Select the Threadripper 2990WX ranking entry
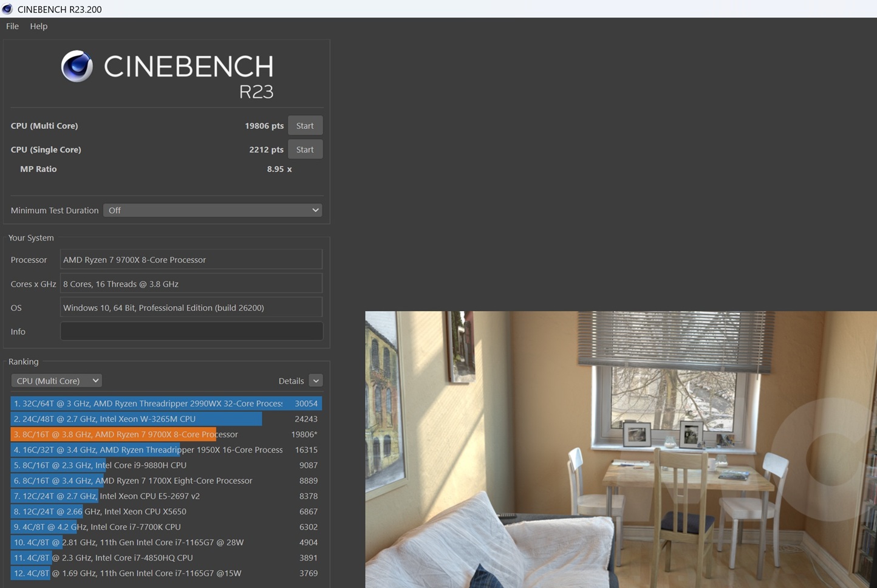This screenshot has height=588, width=877. pos(148,403)
